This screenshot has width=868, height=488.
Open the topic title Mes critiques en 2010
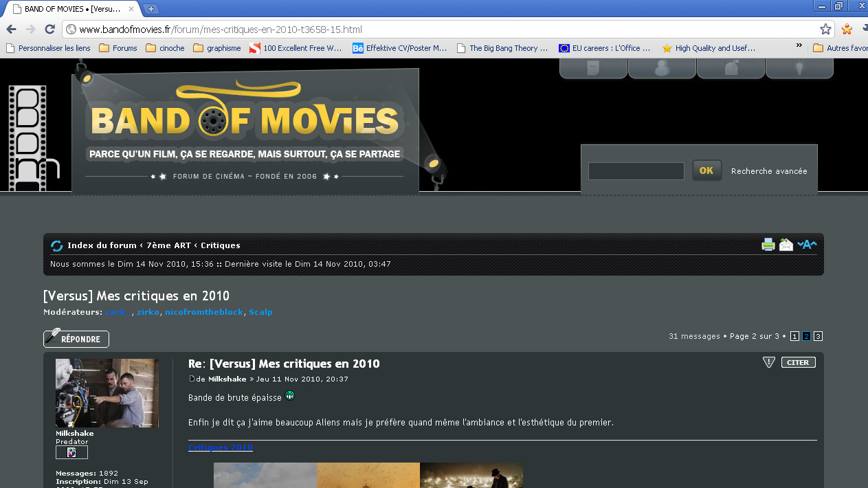[136, 296]
